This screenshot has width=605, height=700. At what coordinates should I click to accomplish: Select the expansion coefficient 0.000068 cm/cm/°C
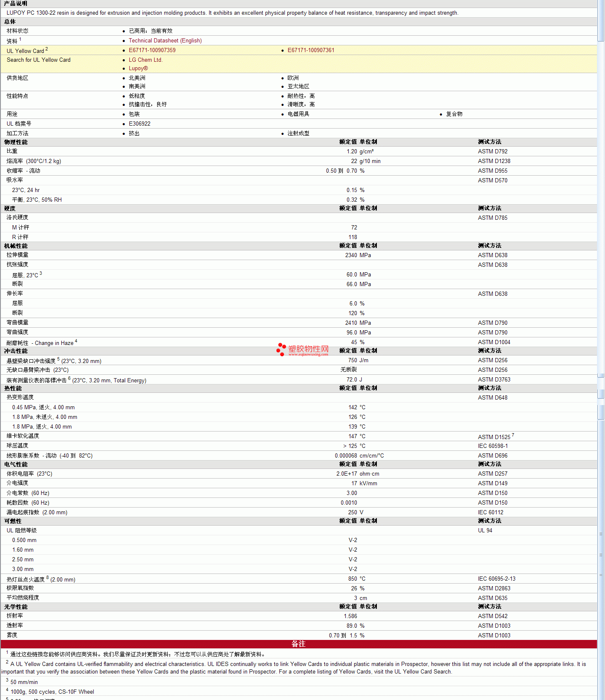point(359,456)
